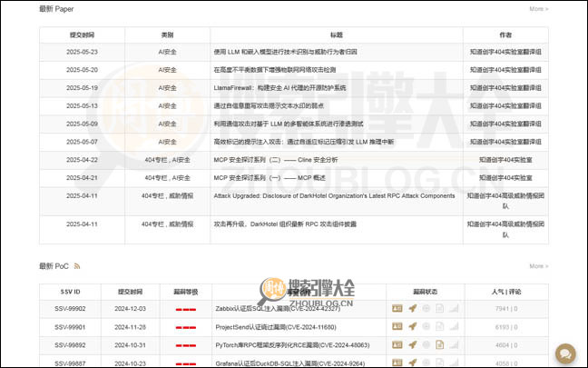The height and width of the screenshot is (368, 588).
Task: Click author 知道创宇404高级威胁情报团队 beside Attack Upgraded
Action: pyautogui.click(x=505, y=201)
